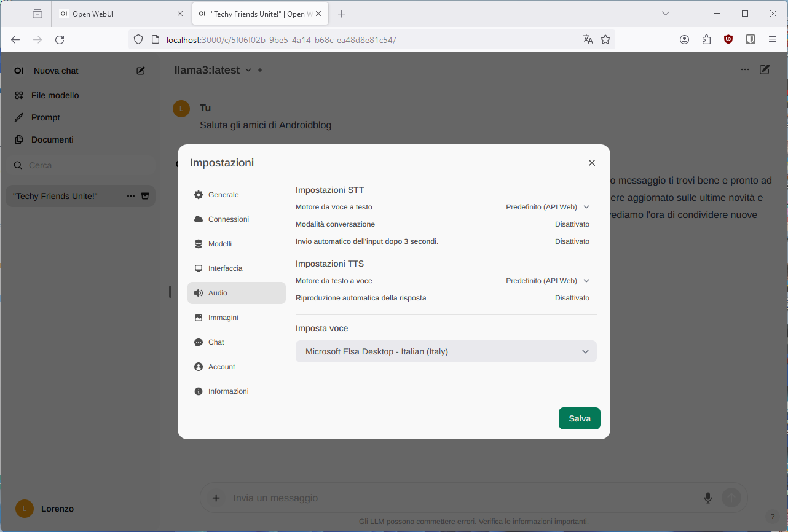Bookmark this page with the star icon
Screen dimensions: 788x532
click(605, 39)
